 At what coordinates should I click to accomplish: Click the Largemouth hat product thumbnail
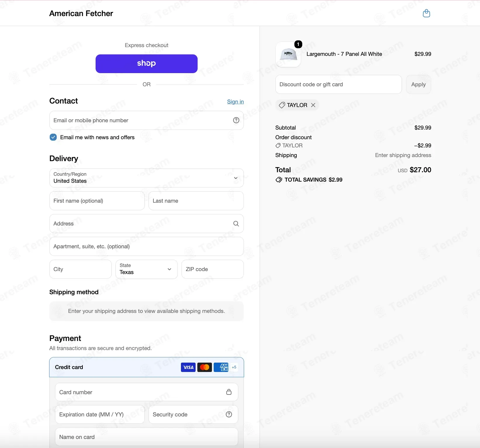(288, 54)
